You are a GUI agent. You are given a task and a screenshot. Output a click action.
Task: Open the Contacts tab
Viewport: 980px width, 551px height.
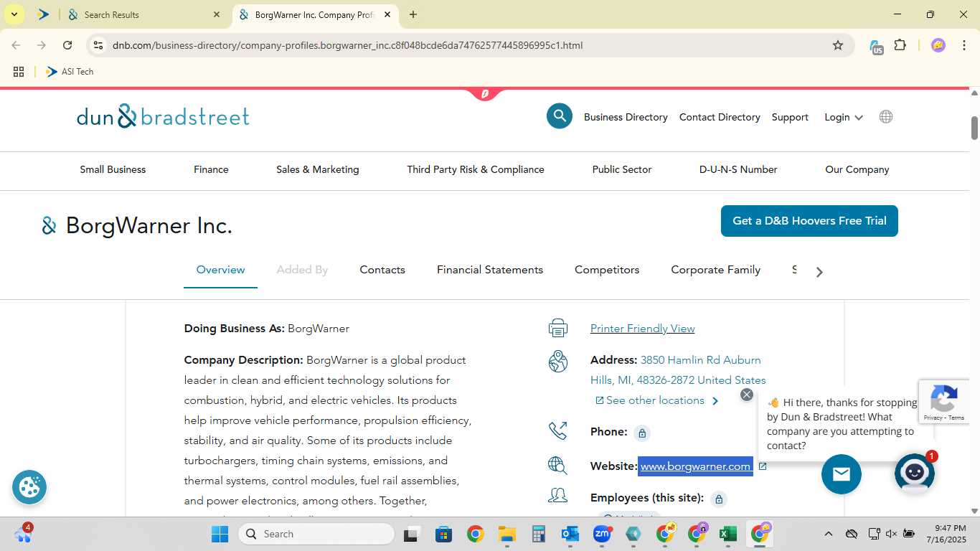point(382,270)
